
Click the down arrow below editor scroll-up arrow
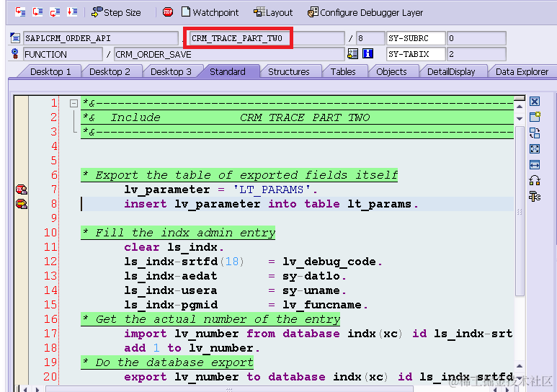point(520,119)
